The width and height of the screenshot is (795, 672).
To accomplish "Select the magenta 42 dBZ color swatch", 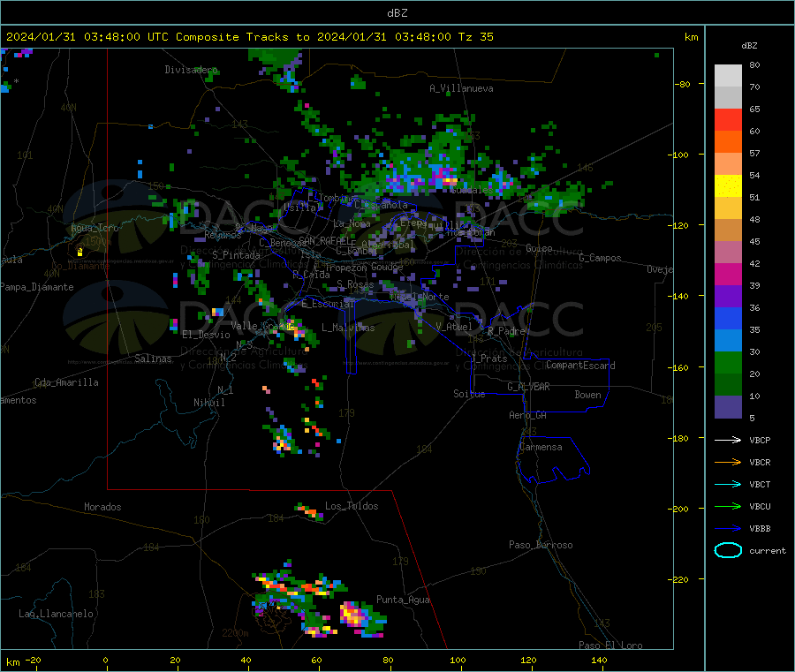I will coord(728,274).
